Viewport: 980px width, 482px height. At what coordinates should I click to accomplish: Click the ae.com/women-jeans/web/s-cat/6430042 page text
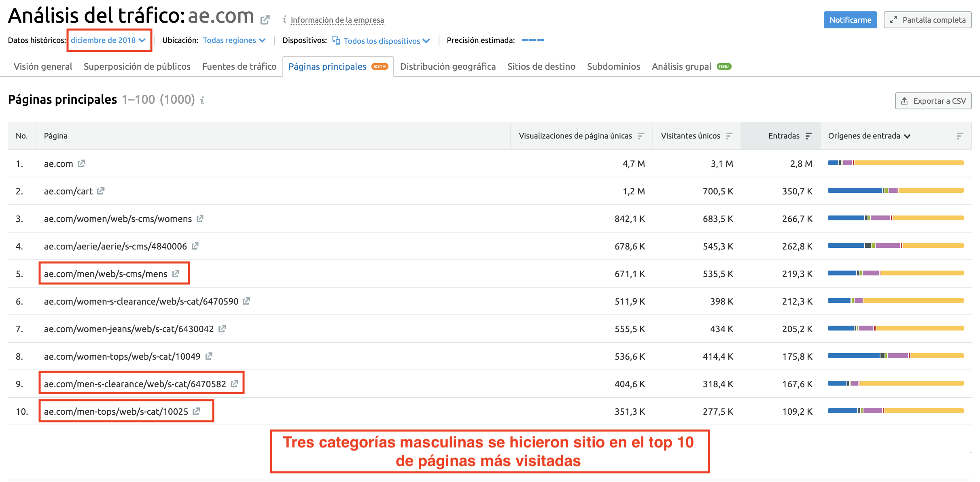coord(129,329)
